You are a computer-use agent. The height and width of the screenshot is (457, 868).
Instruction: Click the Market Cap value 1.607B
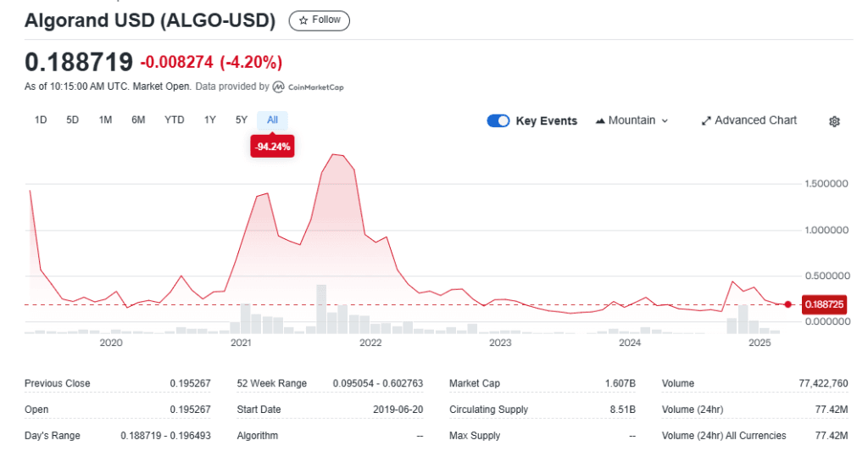(620, 383)
